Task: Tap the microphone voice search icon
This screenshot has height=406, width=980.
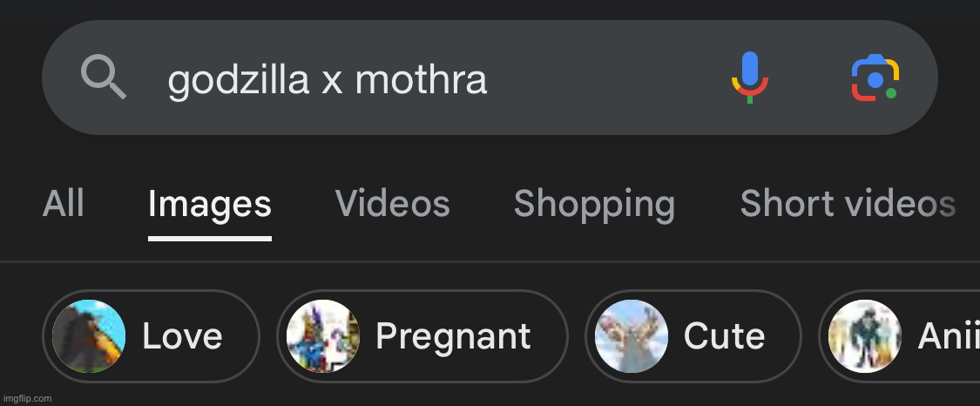Action: [x=749, y=78]
